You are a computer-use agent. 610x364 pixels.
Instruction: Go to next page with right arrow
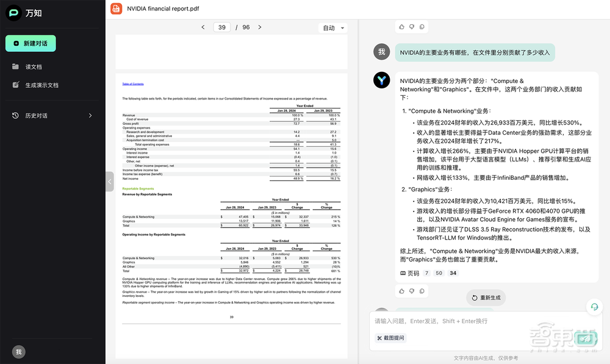[x=260, y=27]
